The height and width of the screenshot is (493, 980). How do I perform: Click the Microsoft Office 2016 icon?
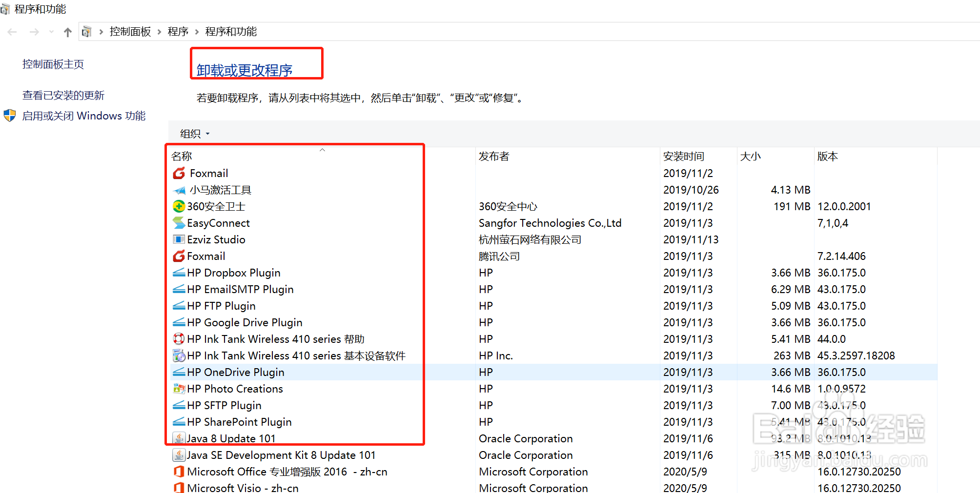coord(179,472)
